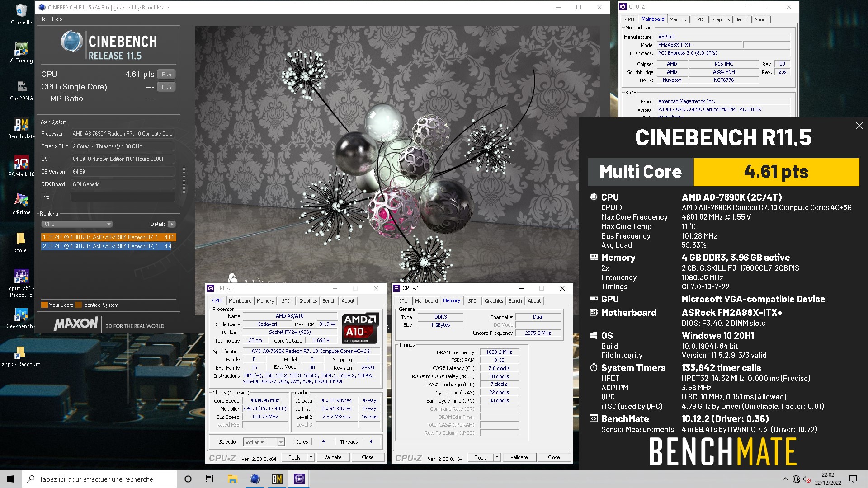Switch to BenchMate taskbar icon
The image size is (868, 488).
[x=277, y=479]
